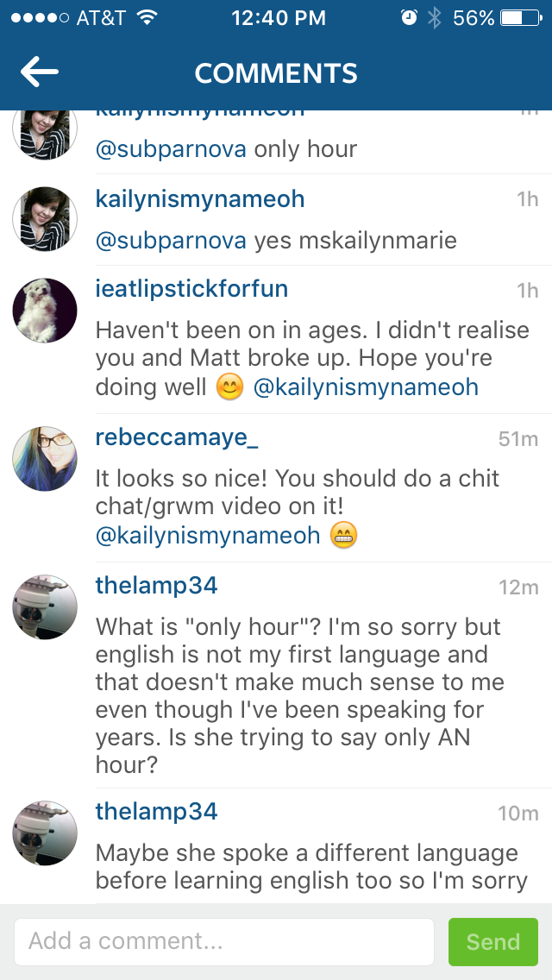The height and width of the screenshot is (980, 552).
Task: Open the rebeccamaye_ username link
Action: pos(177,438)
